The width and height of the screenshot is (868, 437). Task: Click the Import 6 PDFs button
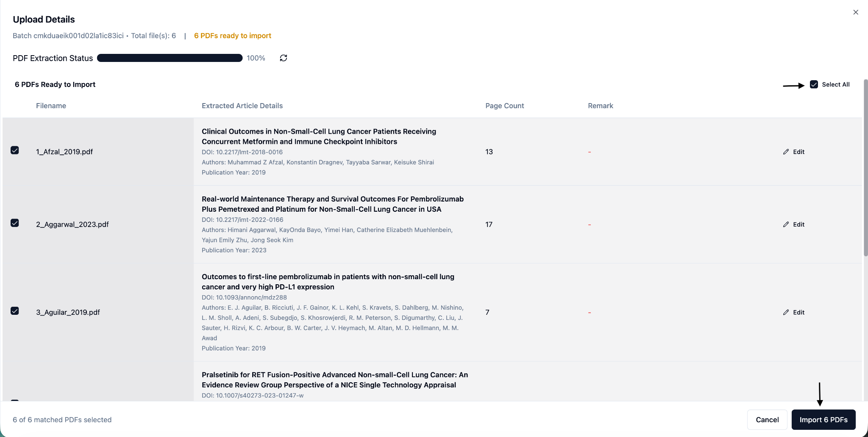pyautogui.click(x=823, y=420)
